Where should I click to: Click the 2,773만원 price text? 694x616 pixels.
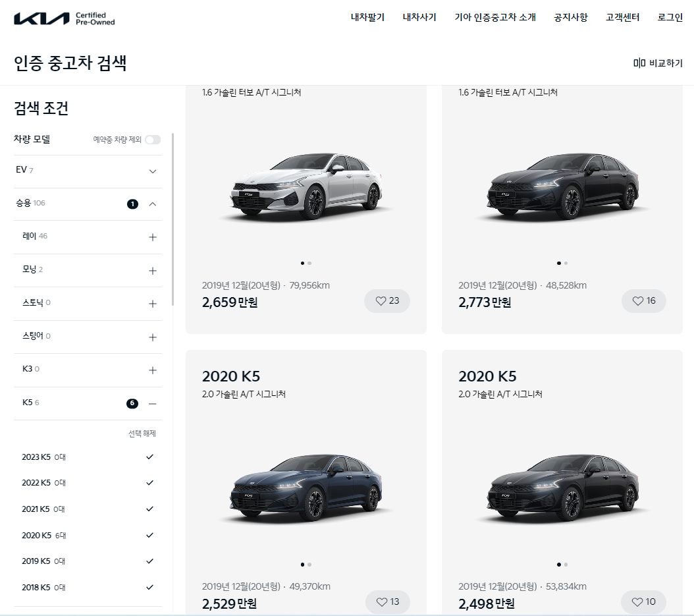click(485, 302)
